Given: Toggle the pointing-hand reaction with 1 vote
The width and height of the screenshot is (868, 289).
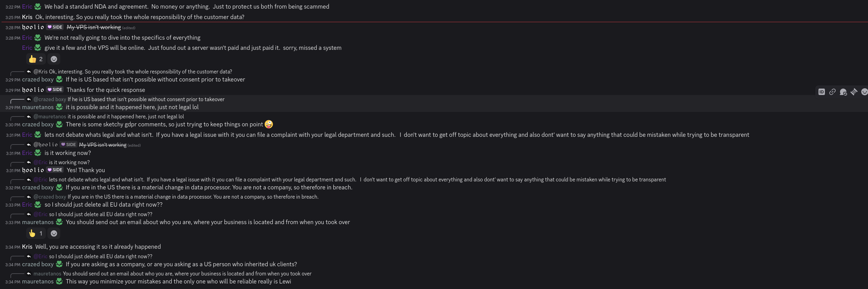Looking at the screenshot, I should (x=36, y=233).
